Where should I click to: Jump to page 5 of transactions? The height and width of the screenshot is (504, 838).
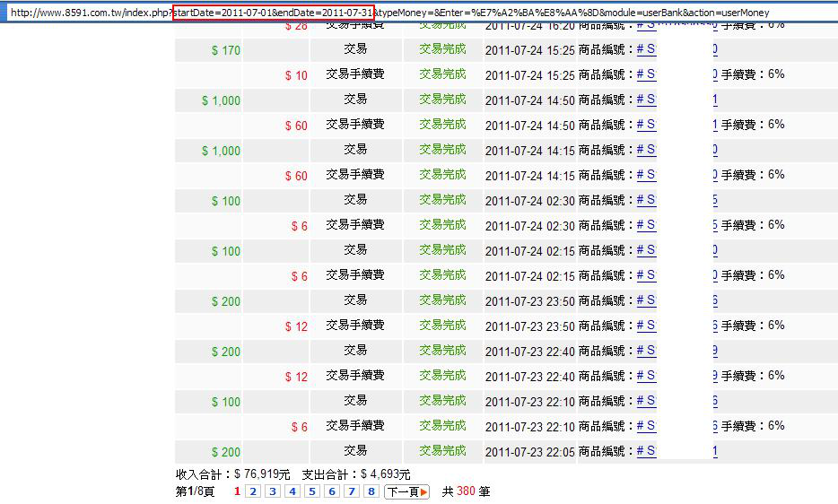coord(312,491)
